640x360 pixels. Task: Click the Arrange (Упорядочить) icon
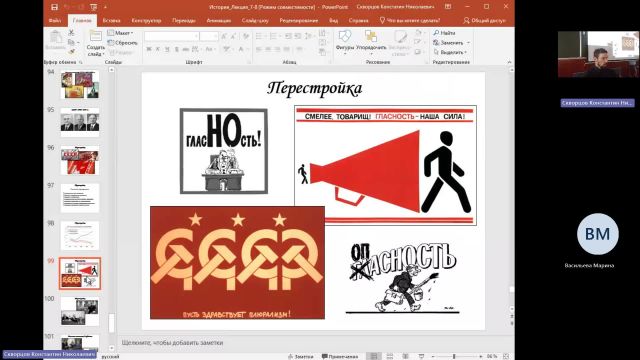371,41
